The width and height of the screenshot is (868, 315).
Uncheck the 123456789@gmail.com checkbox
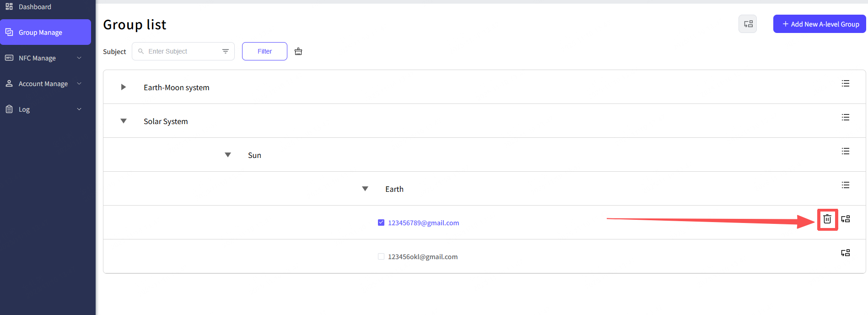(x=381, y=223)
